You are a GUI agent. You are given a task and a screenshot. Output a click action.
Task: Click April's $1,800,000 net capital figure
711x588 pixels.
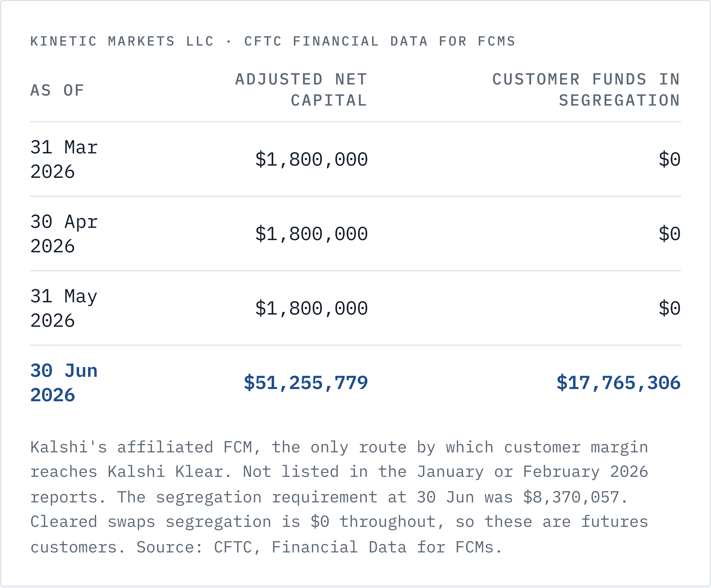pos(312,234)
